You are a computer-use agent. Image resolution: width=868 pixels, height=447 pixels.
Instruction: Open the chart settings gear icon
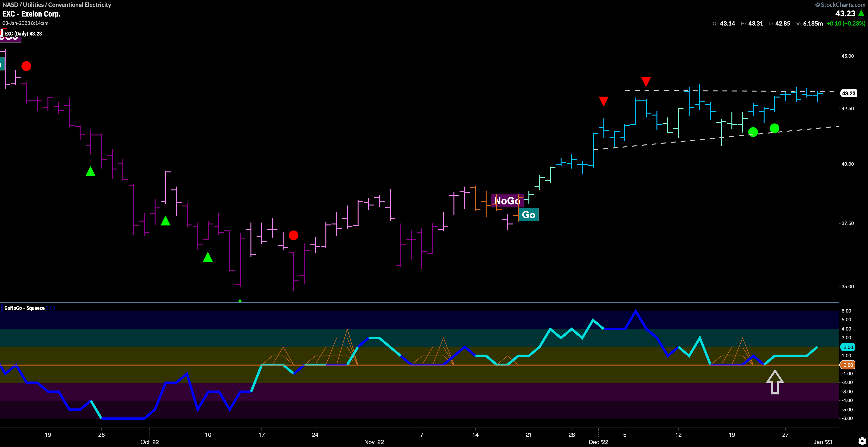[862, 441]
